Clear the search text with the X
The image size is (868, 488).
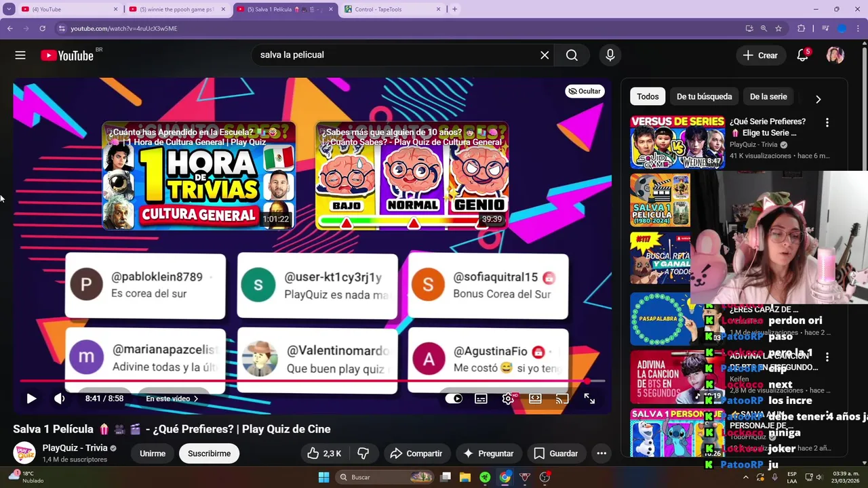[545, 56]
